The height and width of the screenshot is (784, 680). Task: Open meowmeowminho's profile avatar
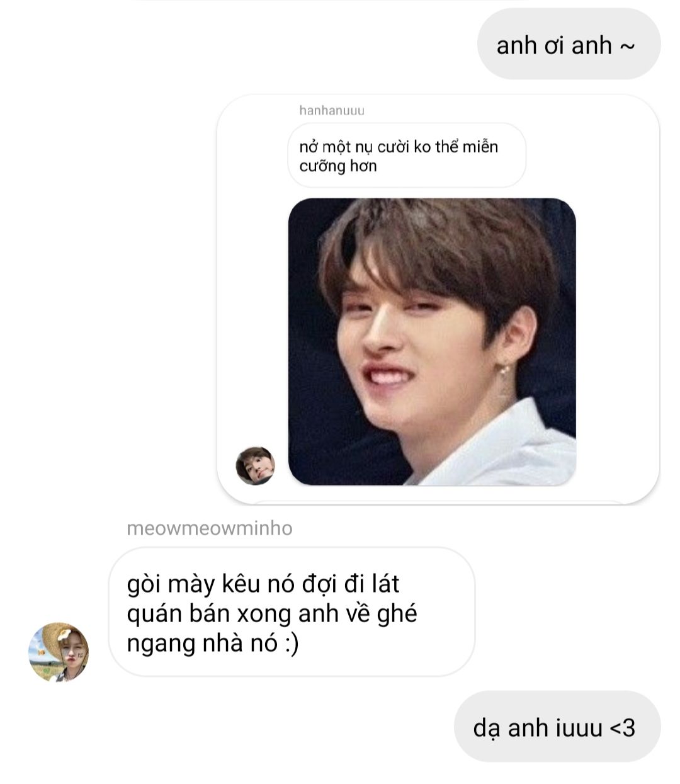click(59, 652)
